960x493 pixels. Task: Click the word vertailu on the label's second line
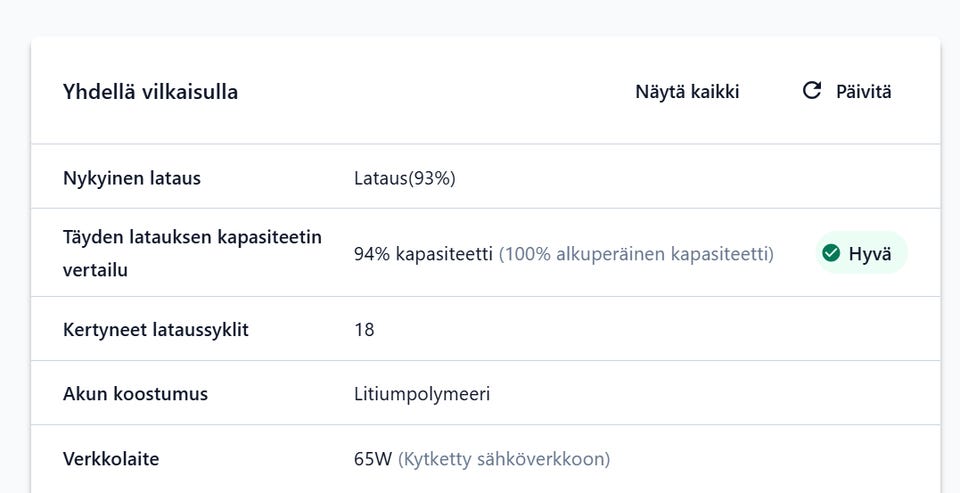click(x=95, y=270)
